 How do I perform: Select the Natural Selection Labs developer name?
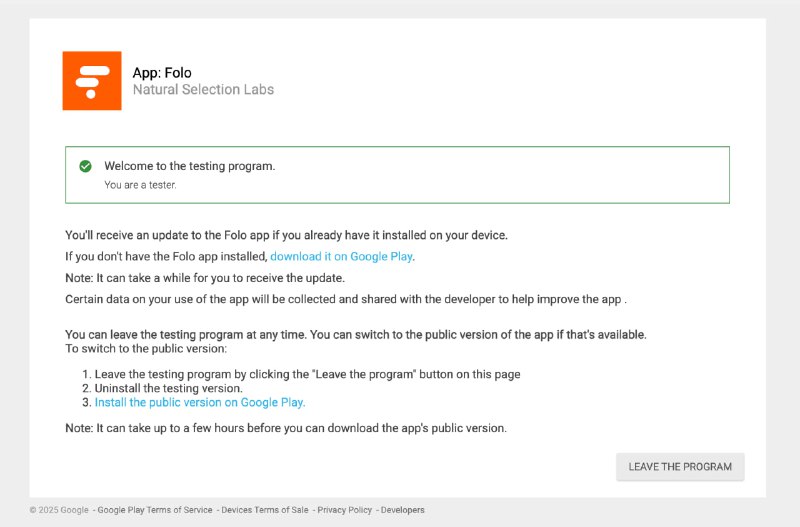(x=203, y=90)
